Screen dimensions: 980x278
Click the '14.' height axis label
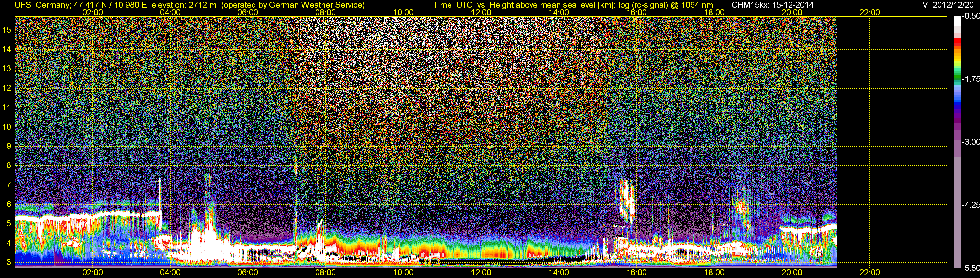coord(8,49)
